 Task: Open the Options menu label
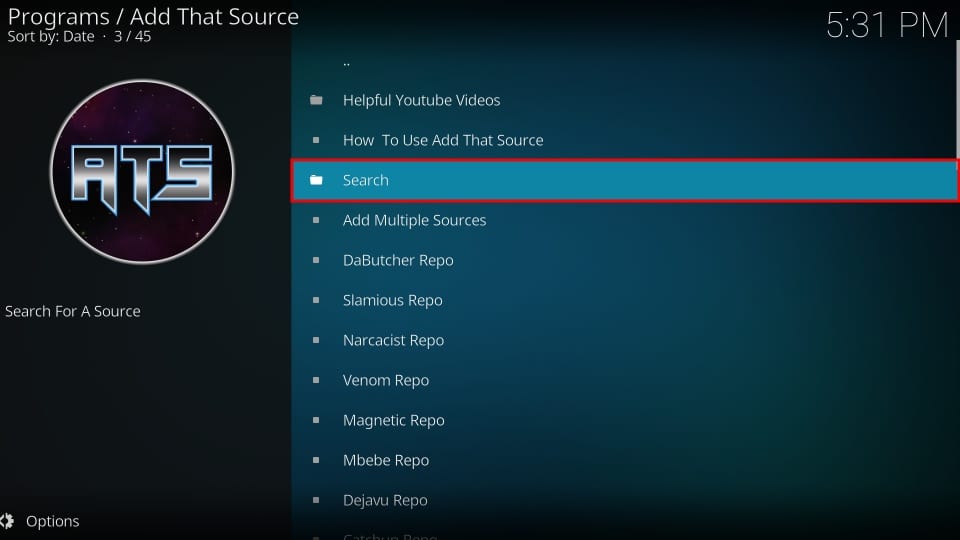coord(53,521)
